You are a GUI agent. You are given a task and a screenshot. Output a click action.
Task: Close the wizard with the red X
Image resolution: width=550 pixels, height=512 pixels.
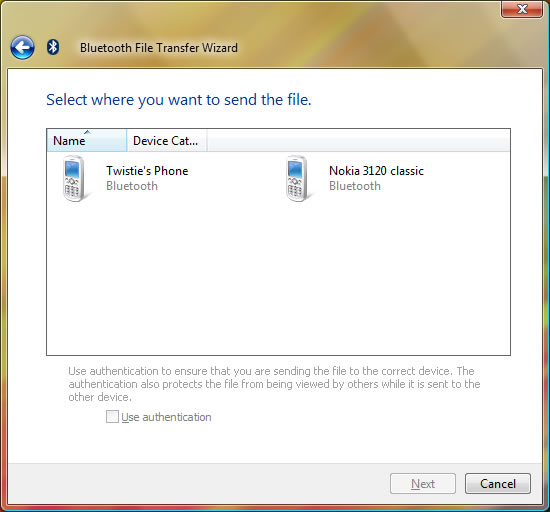[522, 9]
